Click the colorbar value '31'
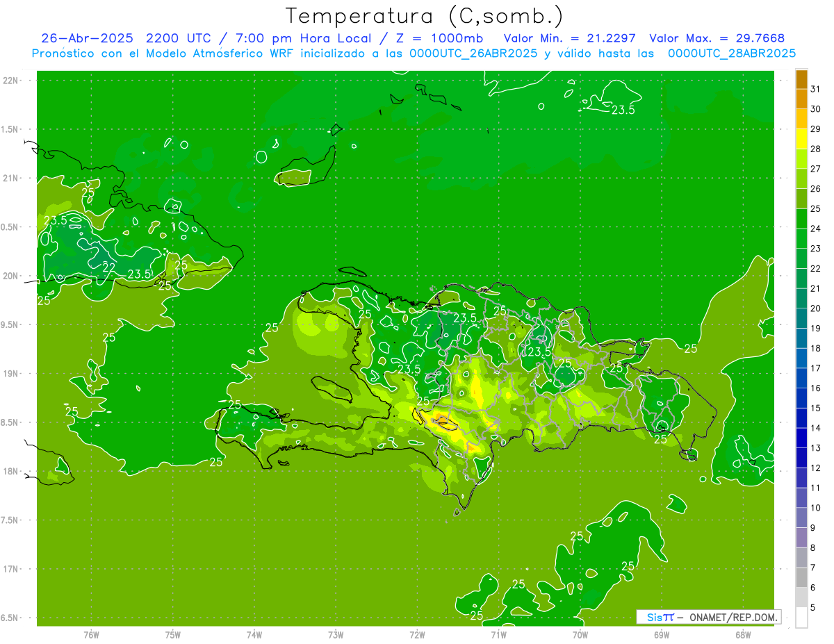Screen dimensions: 834x644 pos(816,89)
